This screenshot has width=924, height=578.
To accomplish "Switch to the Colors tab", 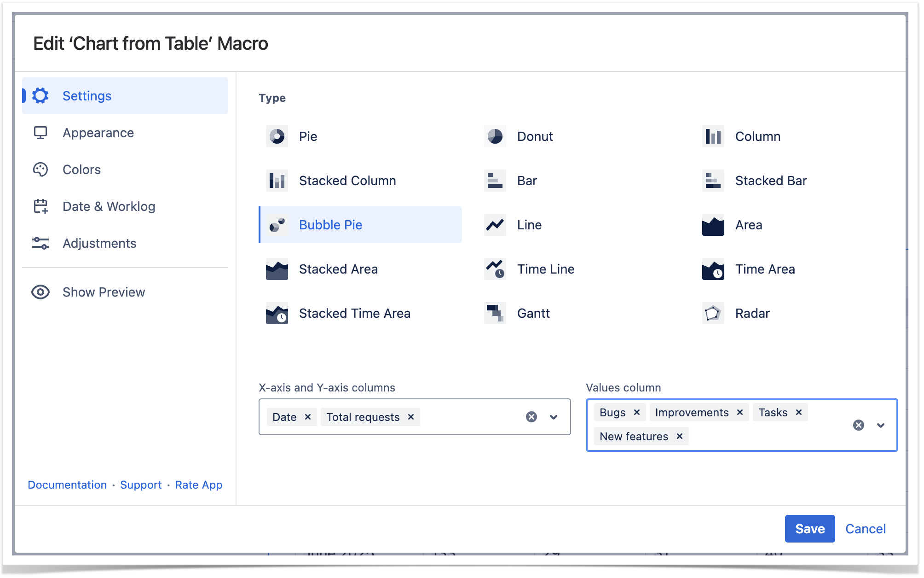I will pyautogui.click(x=81, y=169).
